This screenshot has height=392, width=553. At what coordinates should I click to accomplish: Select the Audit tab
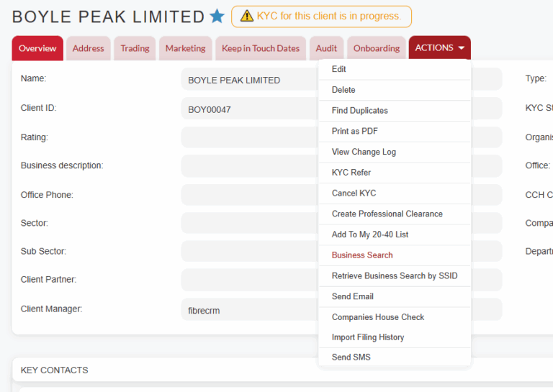point(326,48)
